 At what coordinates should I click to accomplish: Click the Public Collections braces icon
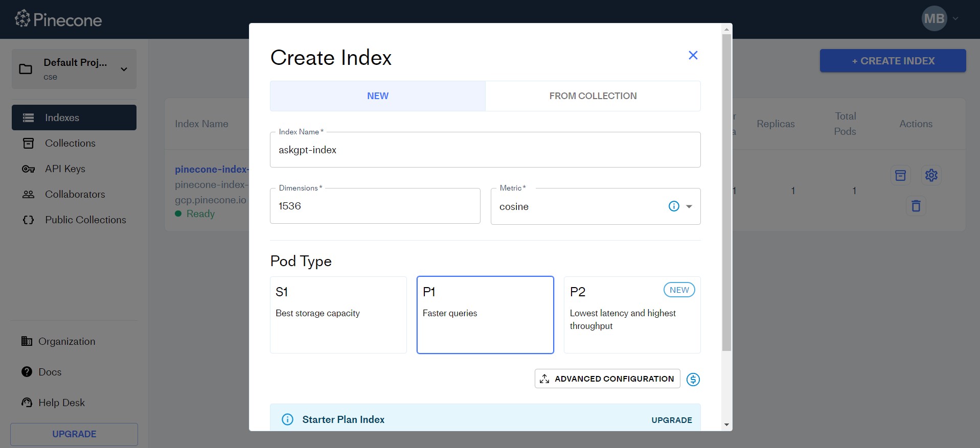click(29, 220)
